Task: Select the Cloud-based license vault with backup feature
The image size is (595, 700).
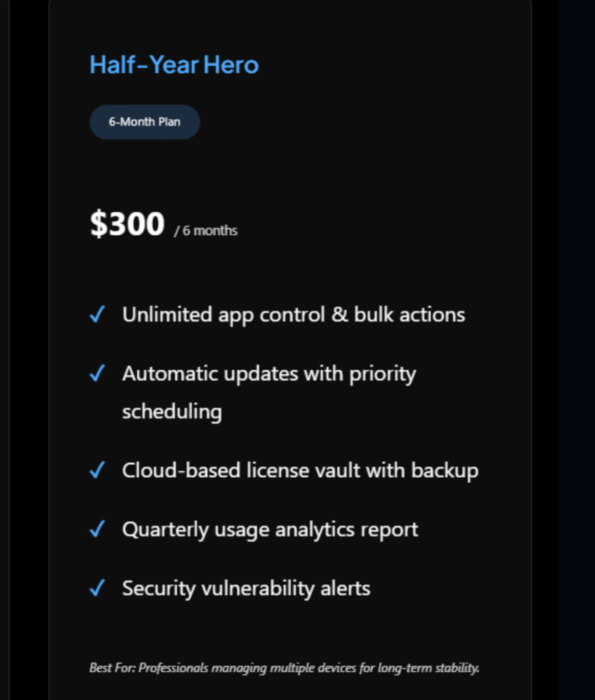Action: pos(300,470)
